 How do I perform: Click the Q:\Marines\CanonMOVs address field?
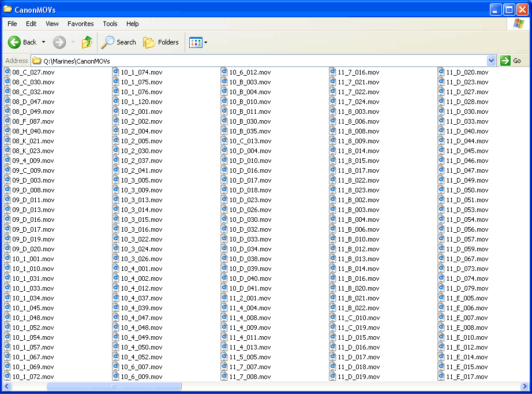pos(259,61)
